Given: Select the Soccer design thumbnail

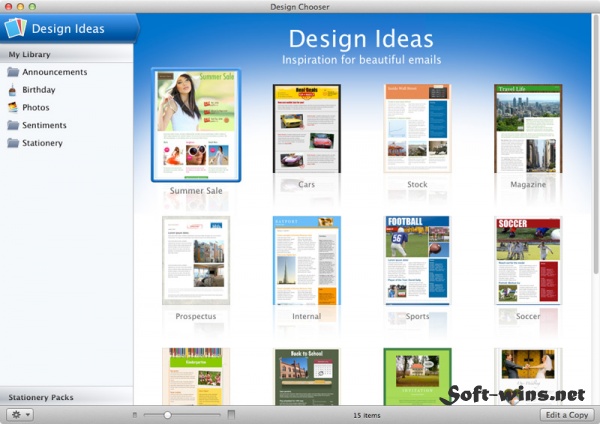Looking at the screenshot, I should click(528, 261).
